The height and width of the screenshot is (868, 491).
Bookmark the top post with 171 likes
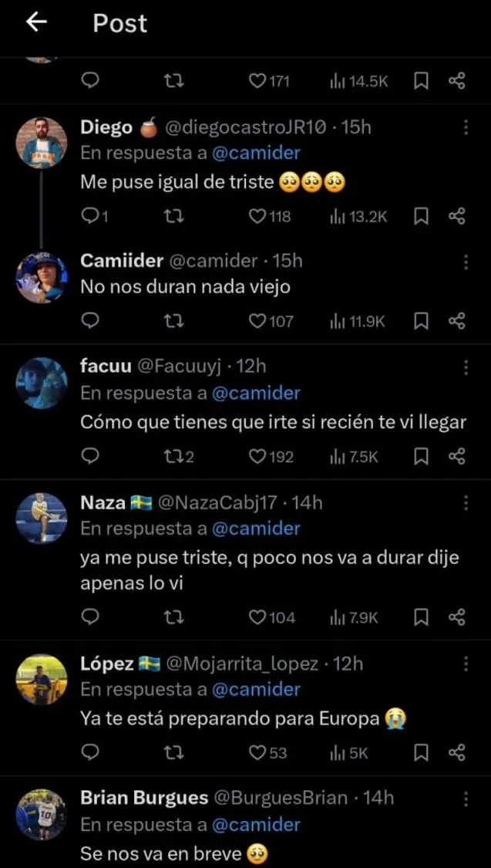(421, 81)
